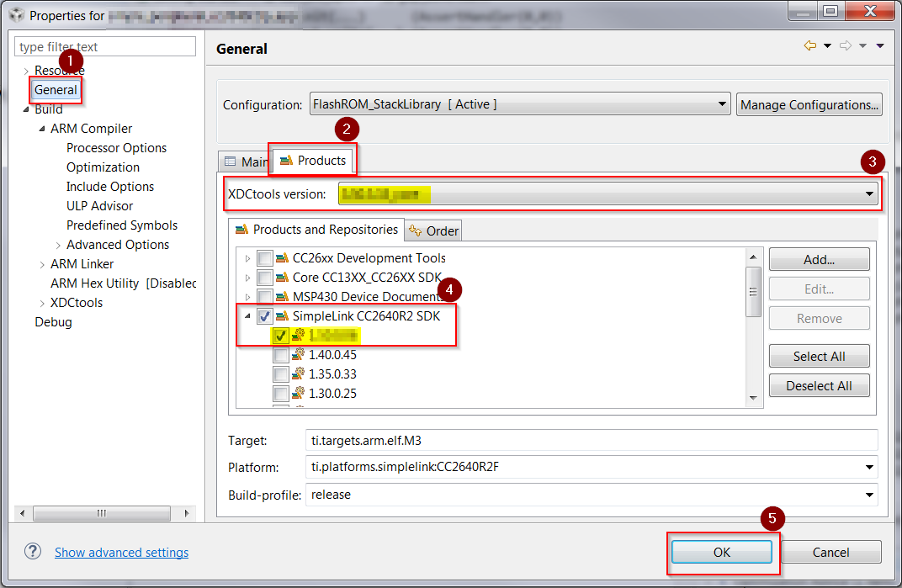Click the help question mark icon
Screen dimensions: 902x588
[x=32, y=552]
